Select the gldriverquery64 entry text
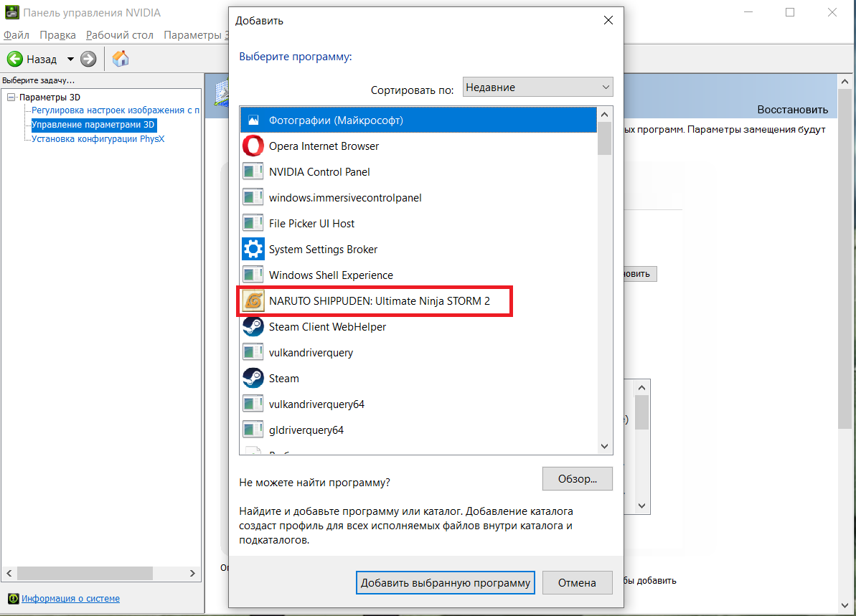This screenshot has height=616, width=856. [306, 430]
